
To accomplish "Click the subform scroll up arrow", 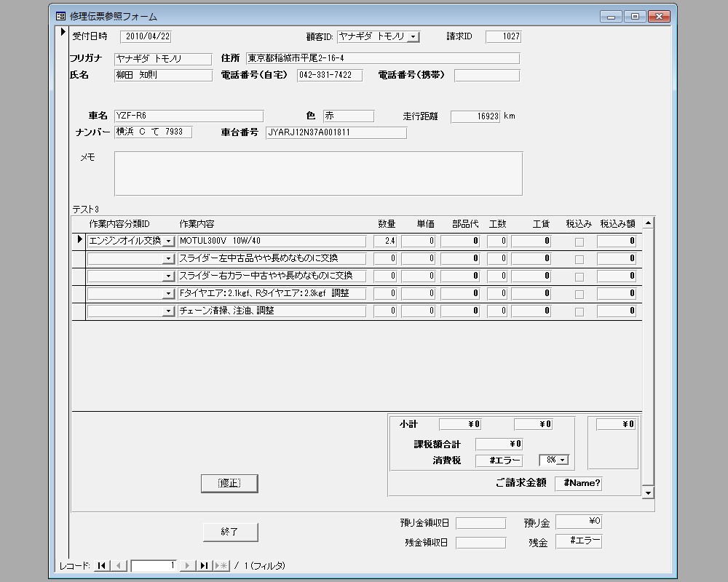I will click(648, 223).
